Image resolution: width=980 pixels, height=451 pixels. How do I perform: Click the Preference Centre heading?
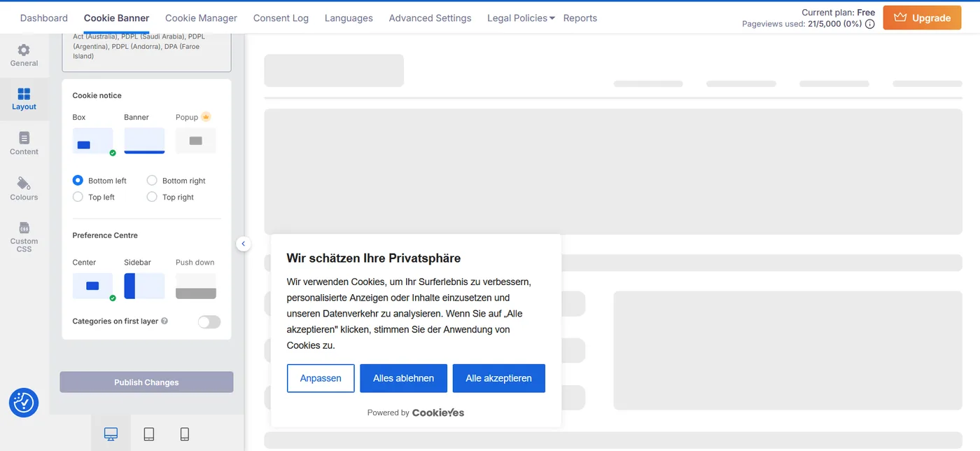[105, 235]
